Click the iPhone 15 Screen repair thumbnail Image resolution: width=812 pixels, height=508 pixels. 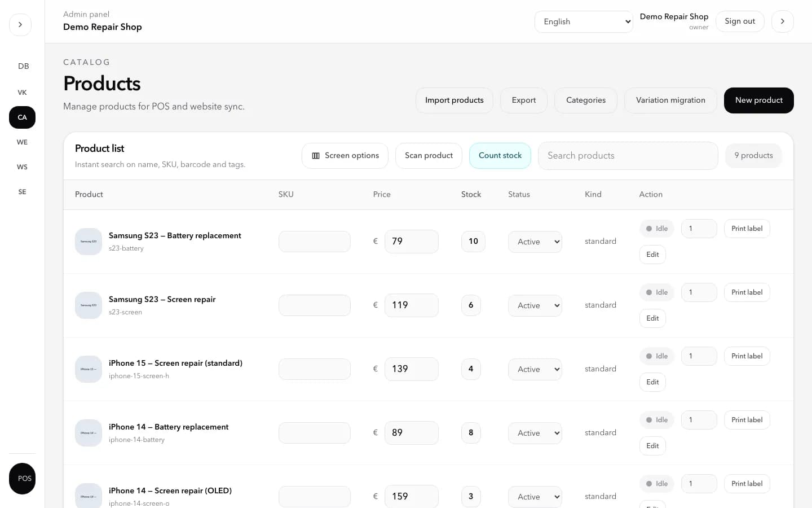tap(89, 369)
